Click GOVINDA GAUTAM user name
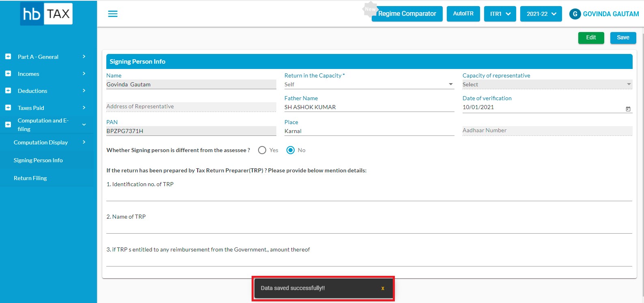This screenshot has width=644, height=303. (611, 14)
